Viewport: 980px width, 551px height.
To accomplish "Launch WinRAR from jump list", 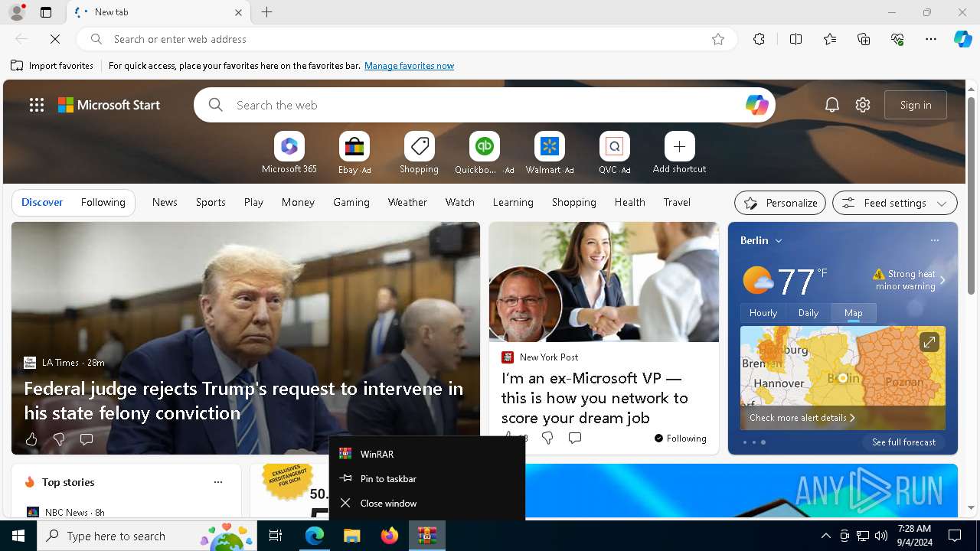I will pos(427,454).
